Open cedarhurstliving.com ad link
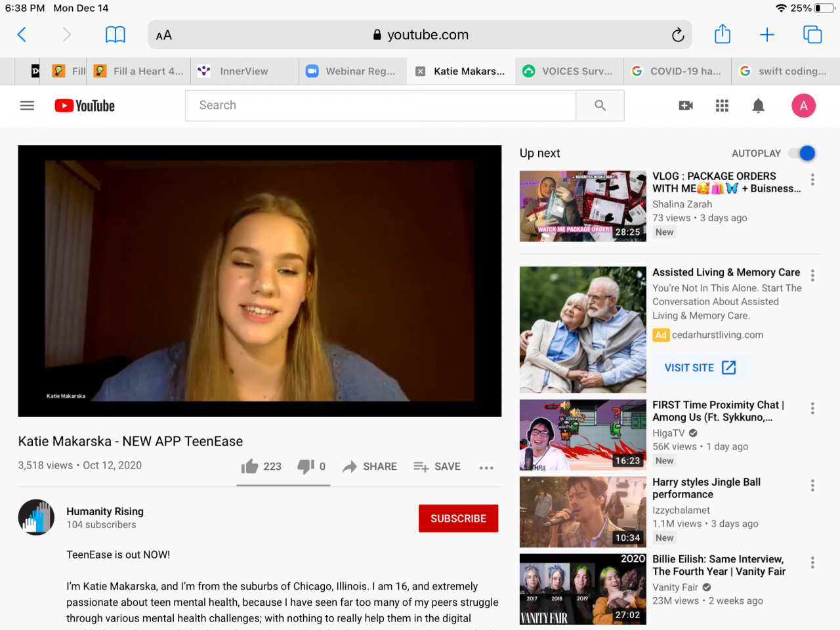The width and height of the screenshot is (840, 630). coord(718,335)
